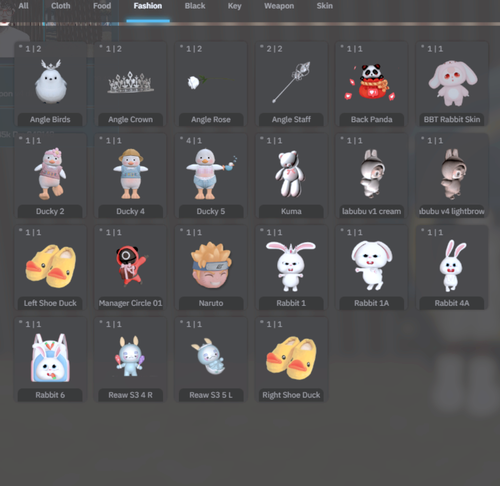Pick the Rabbit 4A figure

coord(452,266)
